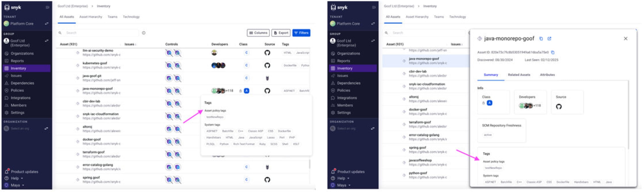Screen dimensions: 644x192
Task: Switch to Attributes tab
Action: click(x=547, y=75)
